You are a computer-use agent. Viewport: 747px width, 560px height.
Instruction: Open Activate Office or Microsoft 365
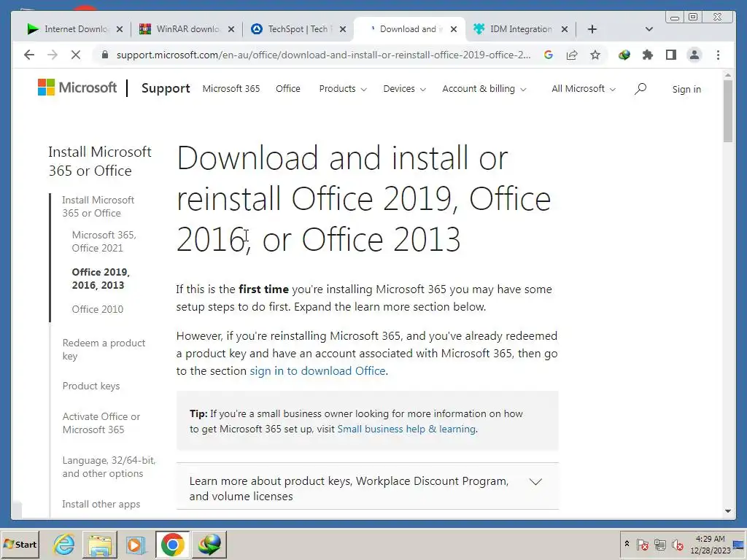(x=101, y=422)
